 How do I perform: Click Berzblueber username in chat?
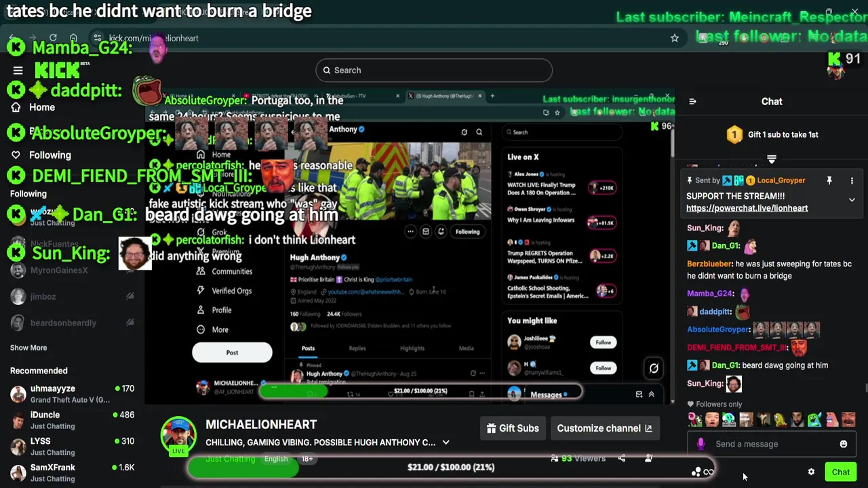(x=709, y=264)
